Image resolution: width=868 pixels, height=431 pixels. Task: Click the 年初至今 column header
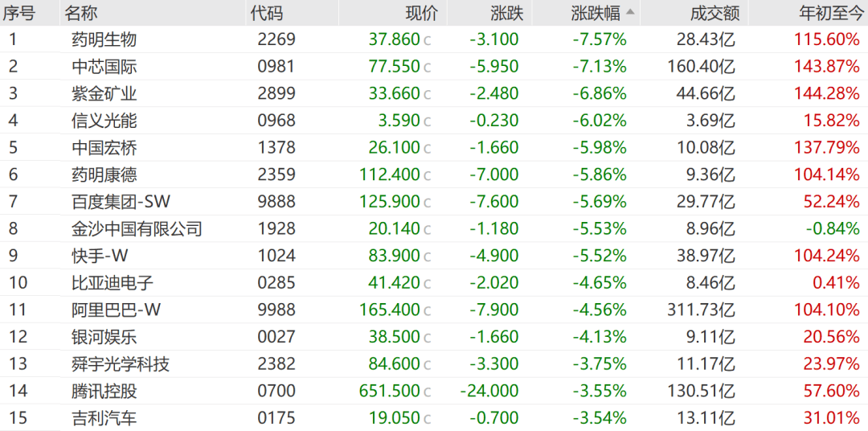tap(829, 13)
